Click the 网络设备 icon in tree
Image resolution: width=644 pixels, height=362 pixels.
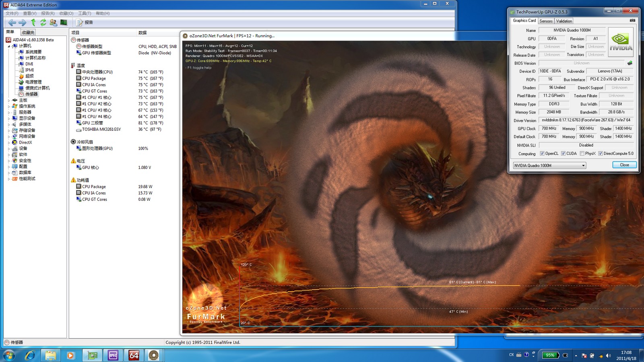(15, 136)
